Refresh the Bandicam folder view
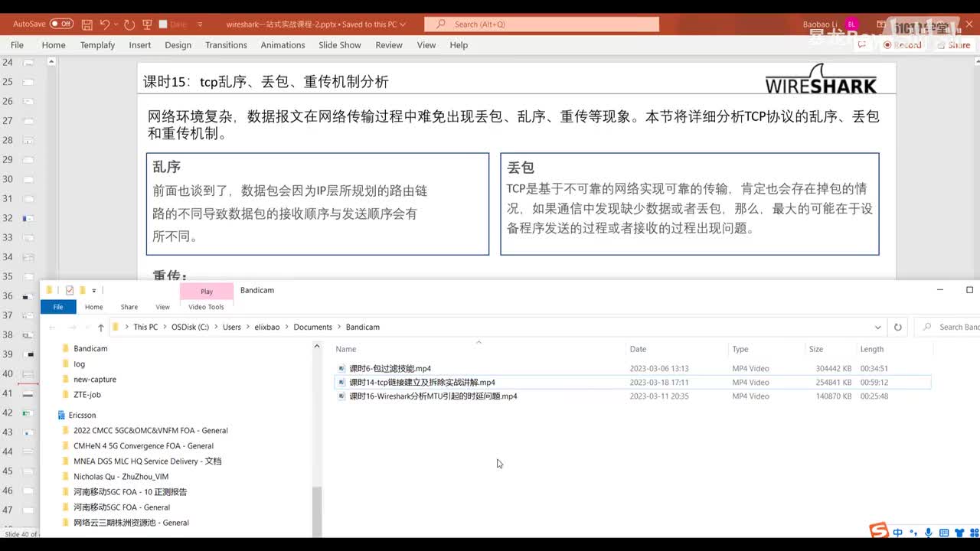980x551 pixels. tap(898, 328)
